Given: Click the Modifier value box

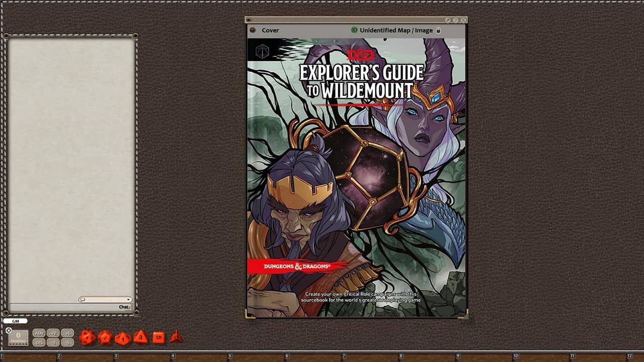Looking at the screenshot, I should 18,337.
